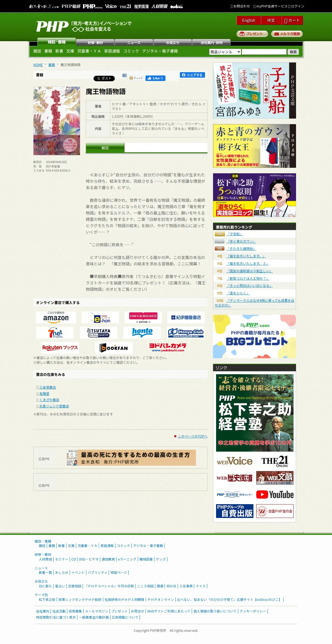
Task: Click the WEB文蔵 banner icon
Action: click(x=275, y=478)
